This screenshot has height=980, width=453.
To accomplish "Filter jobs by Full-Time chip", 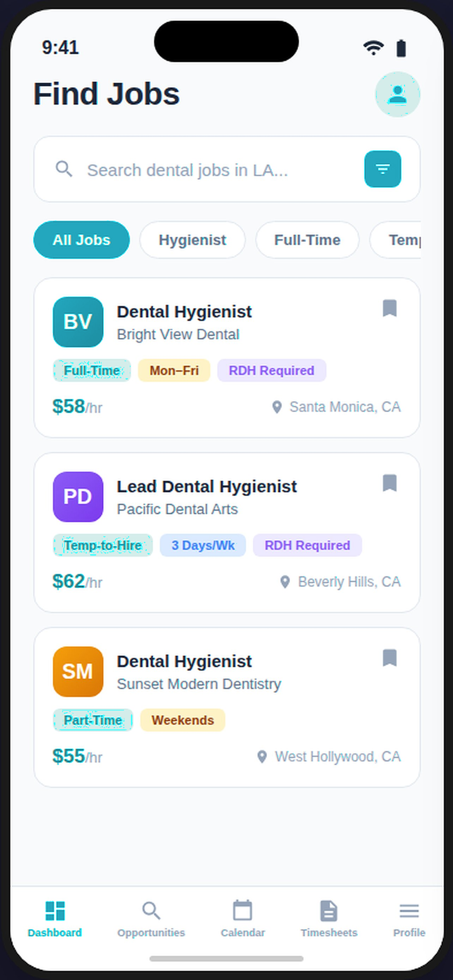I will pos(307,240).
